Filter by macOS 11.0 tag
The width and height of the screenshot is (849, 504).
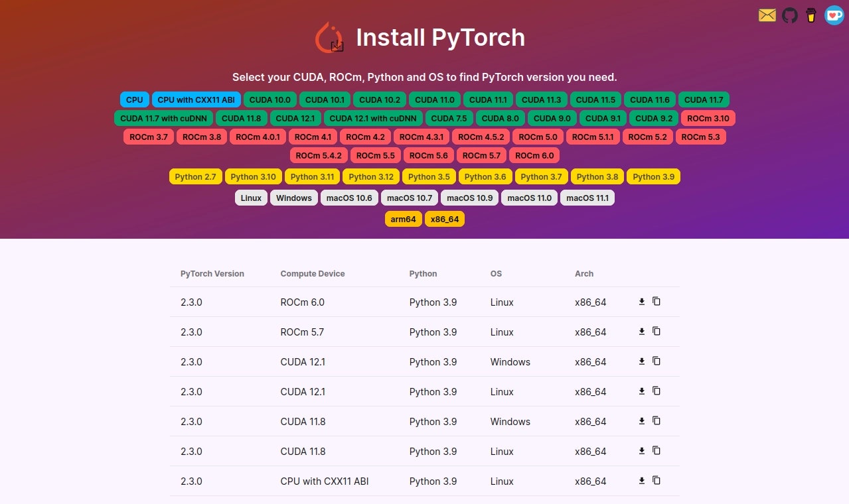[x=529, y=198]
